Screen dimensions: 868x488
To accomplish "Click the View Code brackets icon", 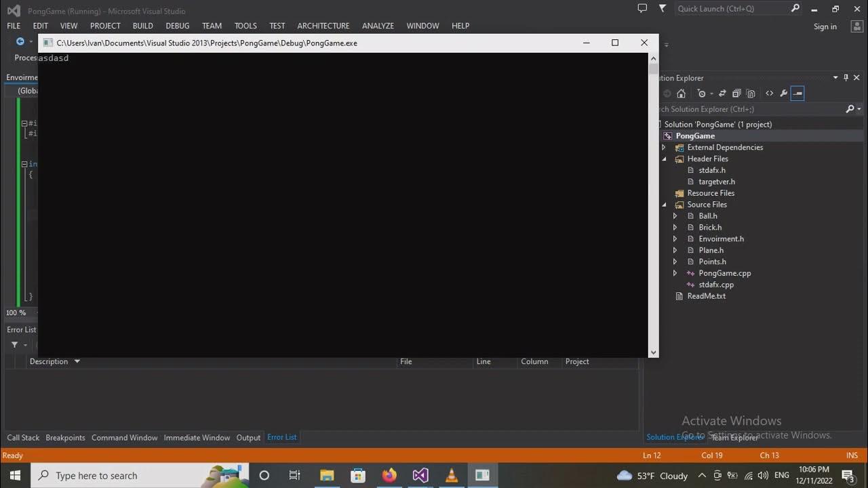I will 769,94.
